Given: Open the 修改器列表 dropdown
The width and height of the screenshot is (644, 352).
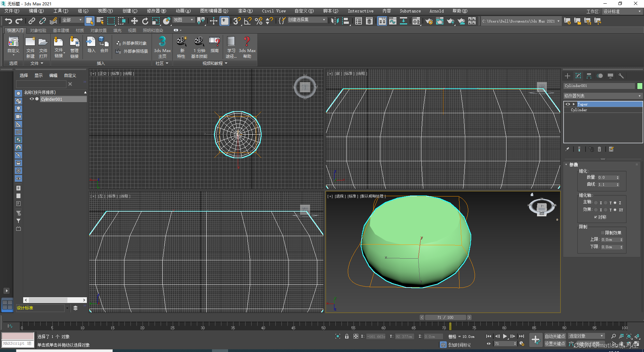Looking at the screenshot, I should click(x=602, y=96).
